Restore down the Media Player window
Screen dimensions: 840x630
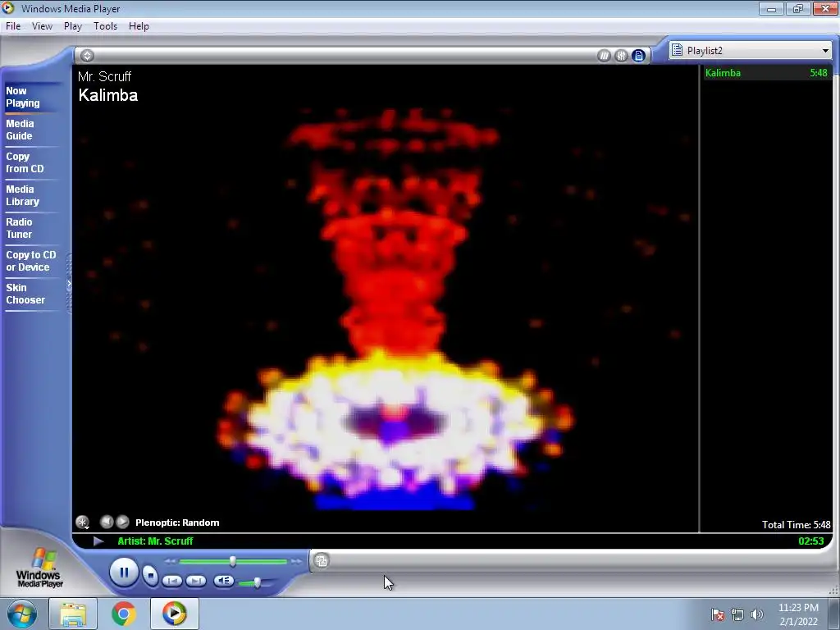pos(798,8)
